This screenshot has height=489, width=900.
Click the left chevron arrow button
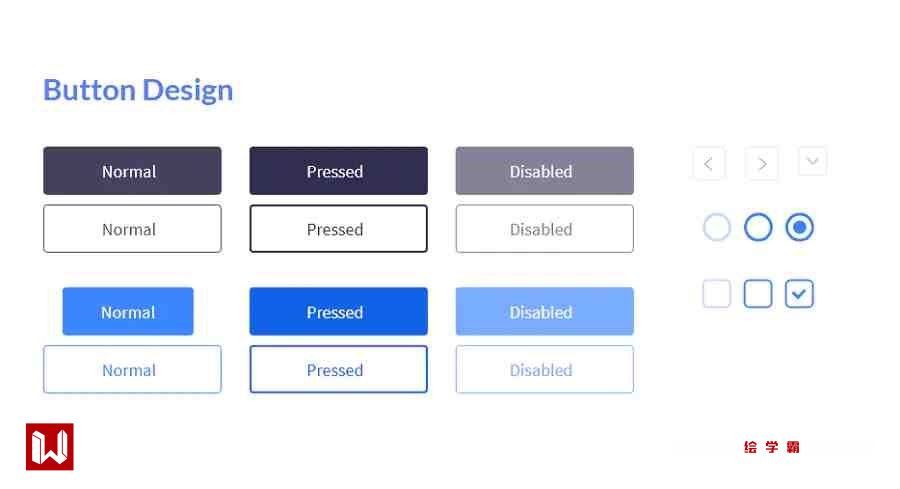tap(708, 164)
